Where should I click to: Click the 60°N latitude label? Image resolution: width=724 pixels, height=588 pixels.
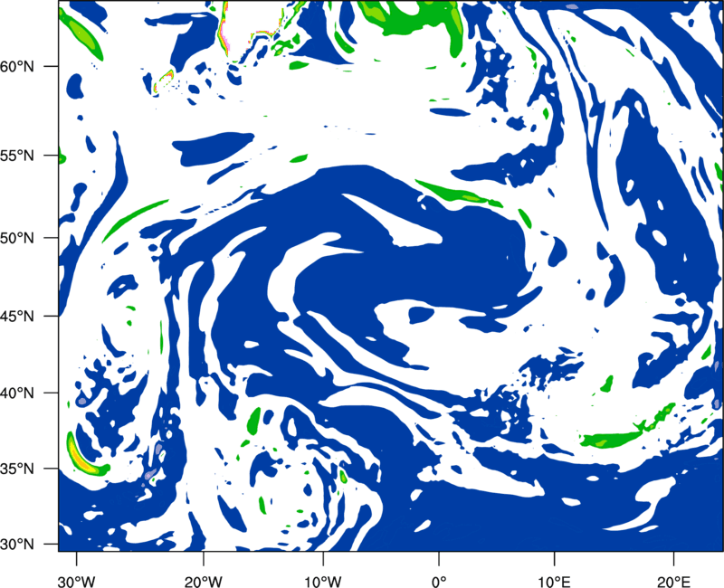point(17,67)
